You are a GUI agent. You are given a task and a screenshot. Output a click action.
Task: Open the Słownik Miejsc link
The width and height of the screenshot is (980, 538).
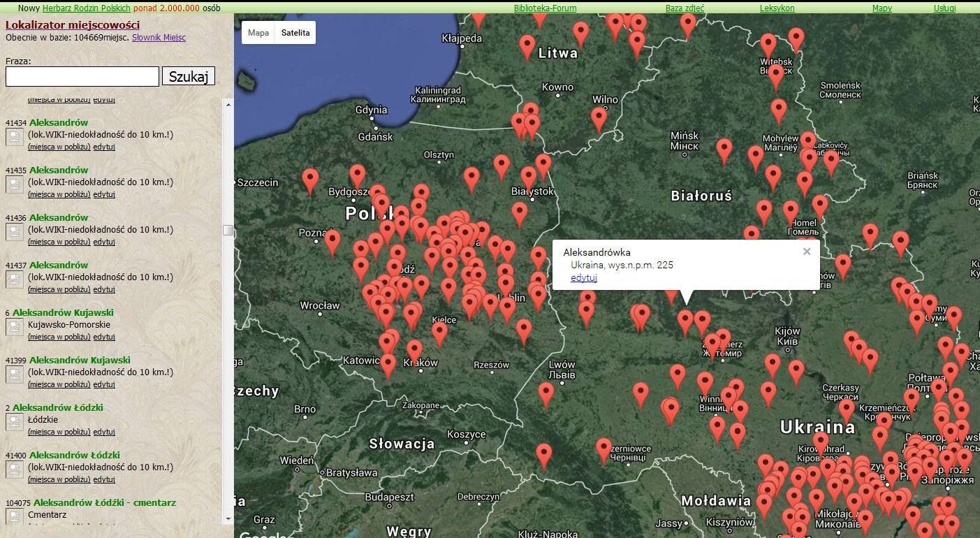159,38
